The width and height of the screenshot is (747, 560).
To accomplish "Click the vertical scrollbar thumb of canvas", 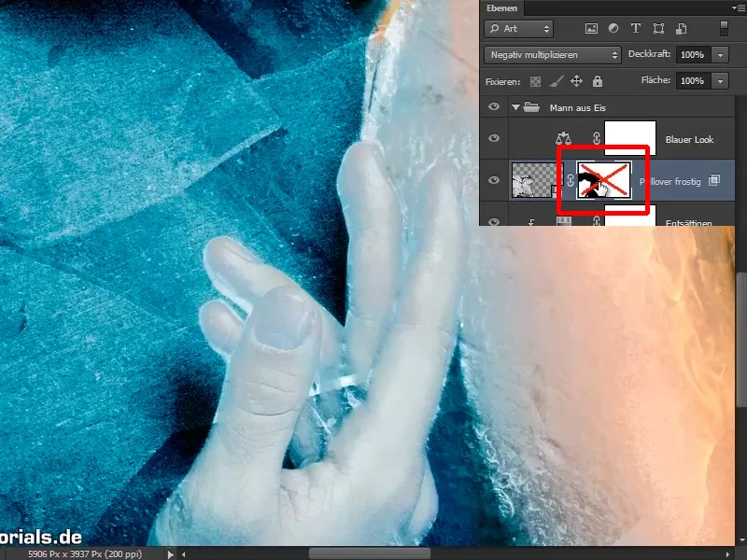I will 741,340.
